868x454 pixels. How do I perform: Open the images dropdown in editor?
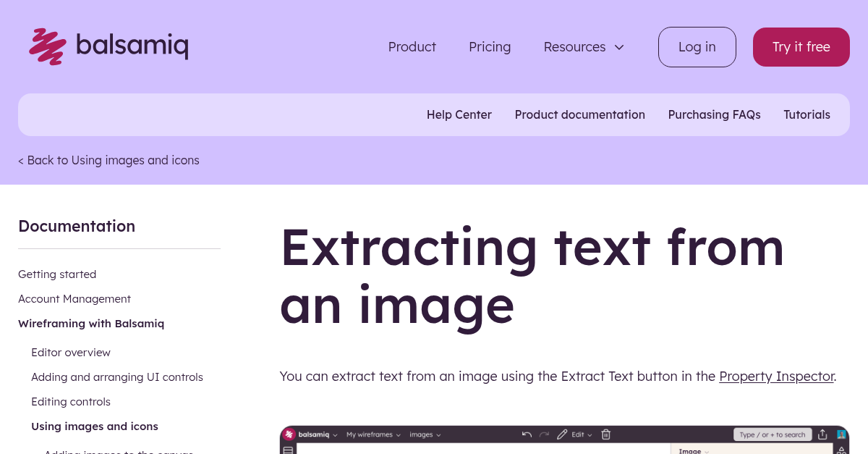pos(425,435)
